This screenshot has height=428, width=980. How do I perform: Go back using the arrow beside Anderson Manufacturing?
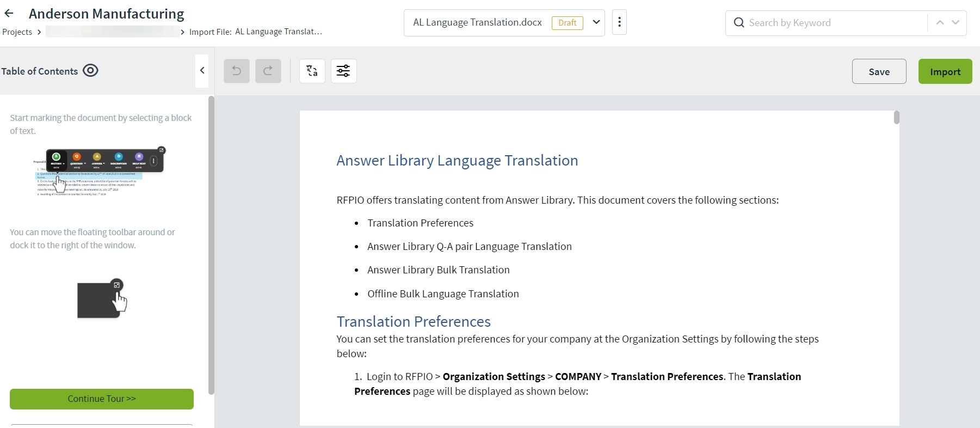click(x=9, y=14)
